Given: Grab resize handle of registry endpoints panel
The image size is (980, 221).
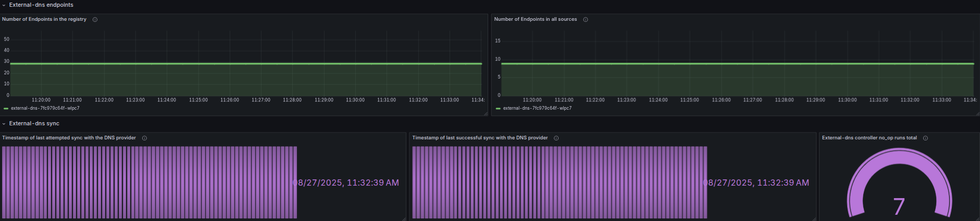Looking at the screenshot, I should click(x=486, y=113).
